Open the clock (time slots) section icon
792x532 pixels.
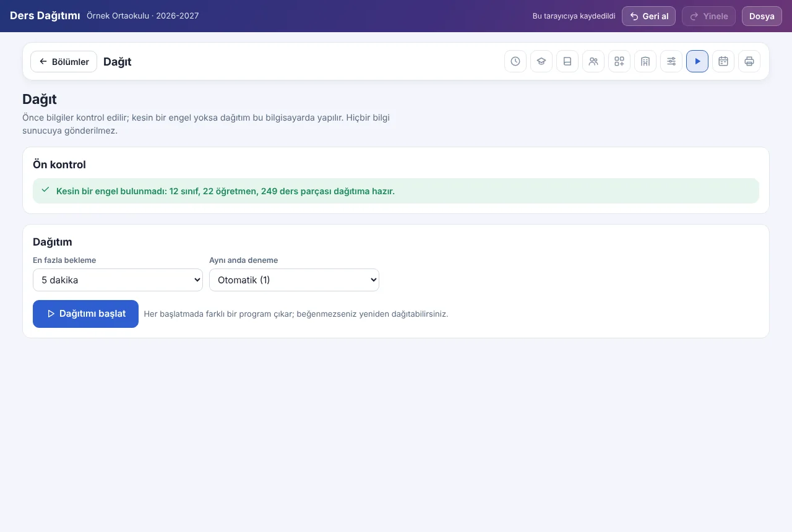click(x=515, y=61)
